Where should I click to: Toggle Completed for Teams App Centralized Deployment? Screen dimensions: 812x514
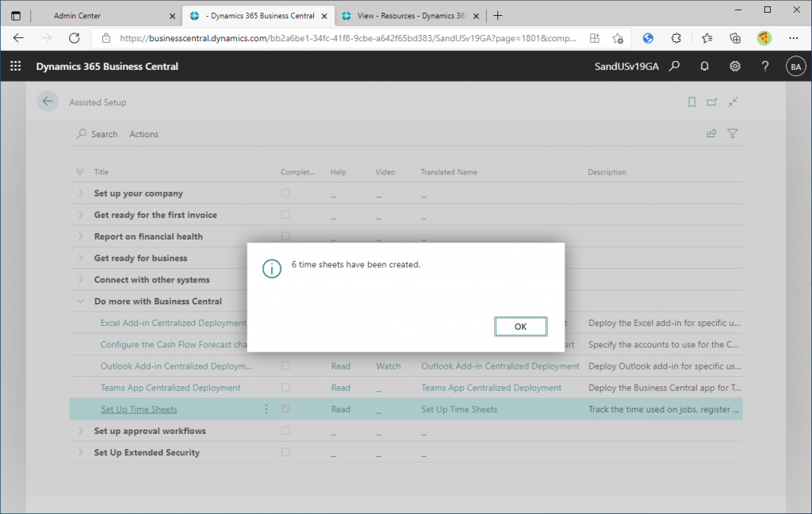tap(285, 387)
